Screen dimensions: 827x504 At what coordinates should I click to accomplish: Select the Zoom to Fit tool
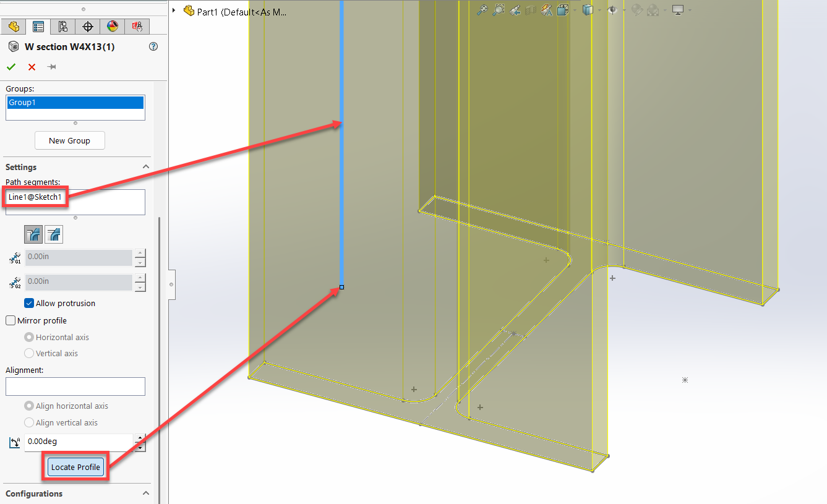pos(482,10)
